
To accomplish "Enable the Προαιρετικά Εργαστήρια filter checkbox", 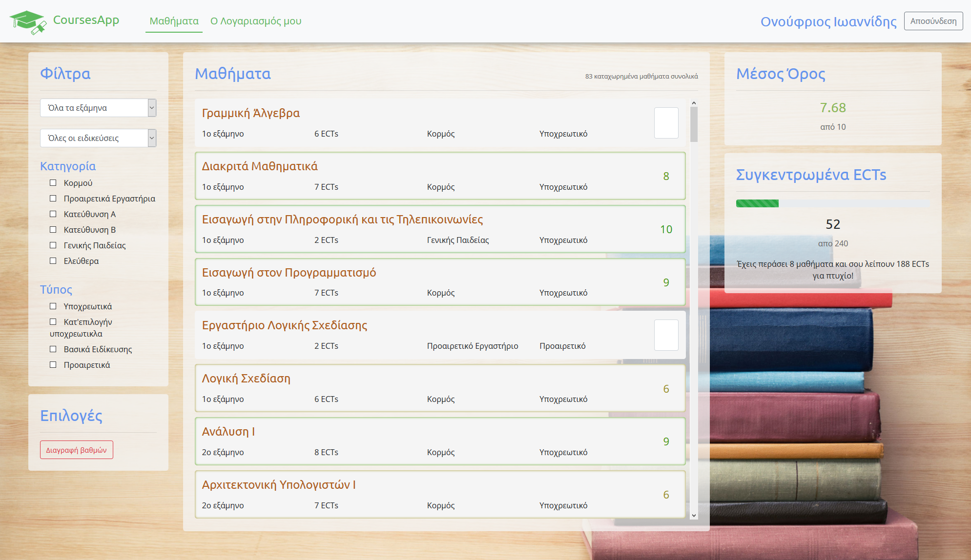I will click(x=53, y=199).
